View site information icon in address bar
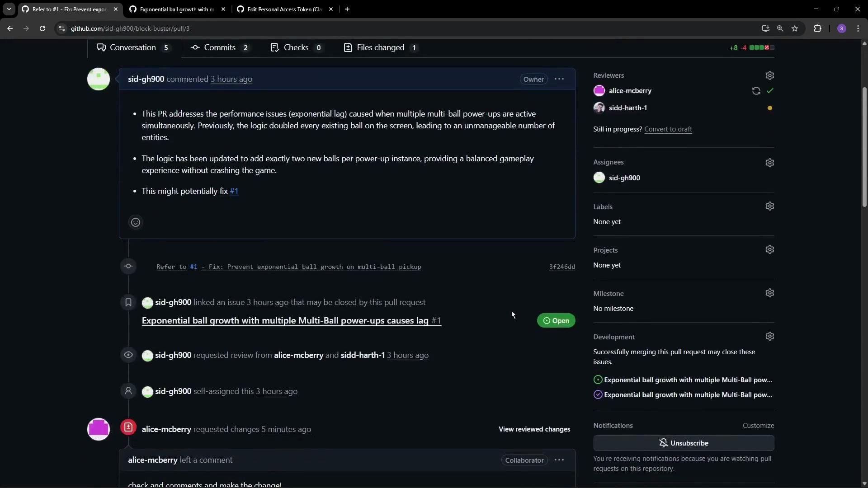This screenshot has height=488, width=868. (x=62, y=28)
